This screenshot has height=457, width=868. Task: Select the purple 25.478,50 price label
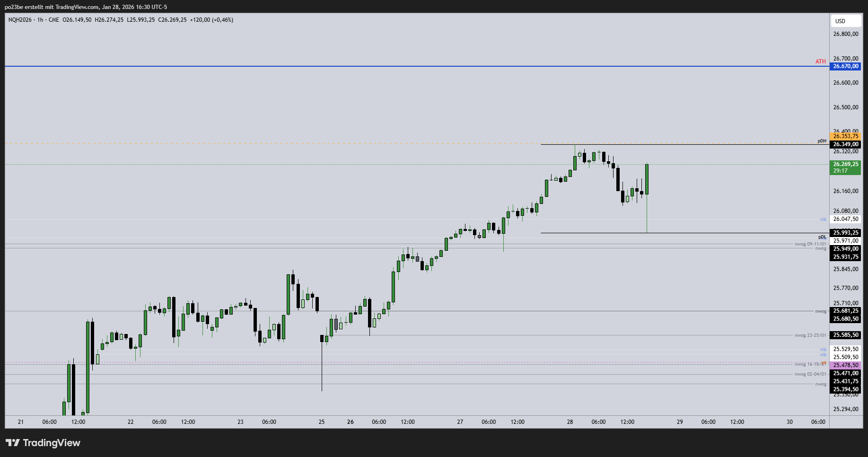(x=845, y=365)
